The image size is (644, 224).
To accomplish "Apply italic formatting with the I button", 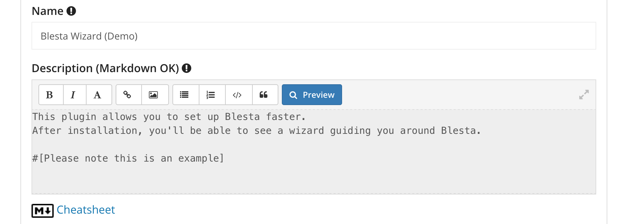I will [x=73, y=95].
